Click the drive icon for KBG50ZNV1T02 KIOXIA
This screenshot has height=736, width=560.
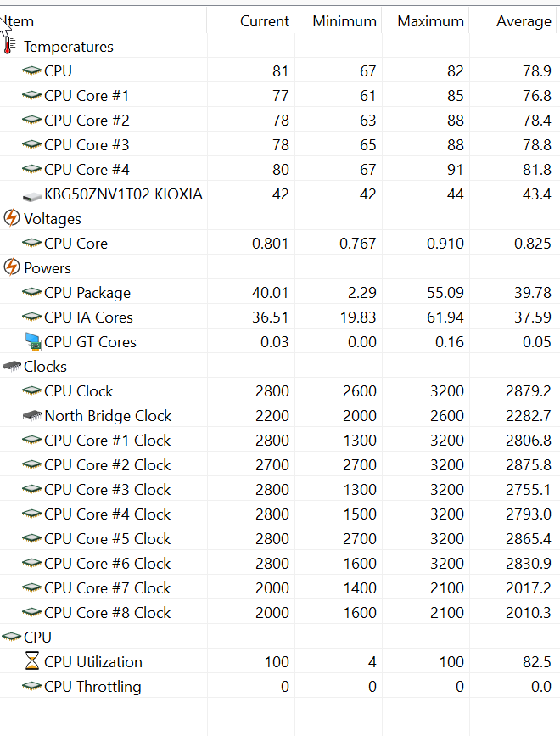pos(31,195)
